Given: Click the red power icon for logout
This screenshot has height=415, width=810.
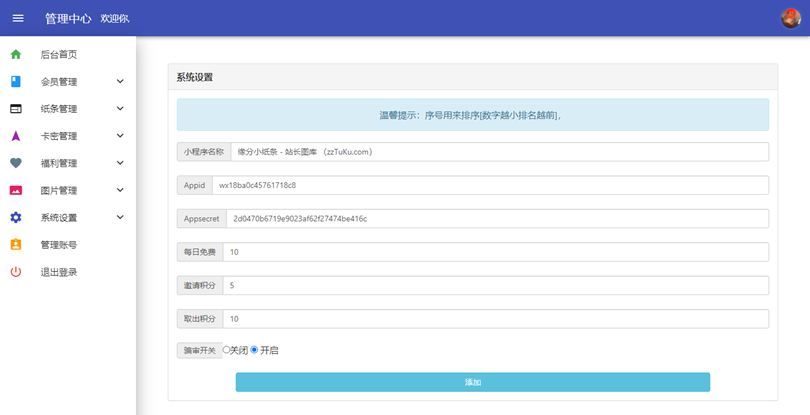Looking at the screenshot, I should 16,272.
